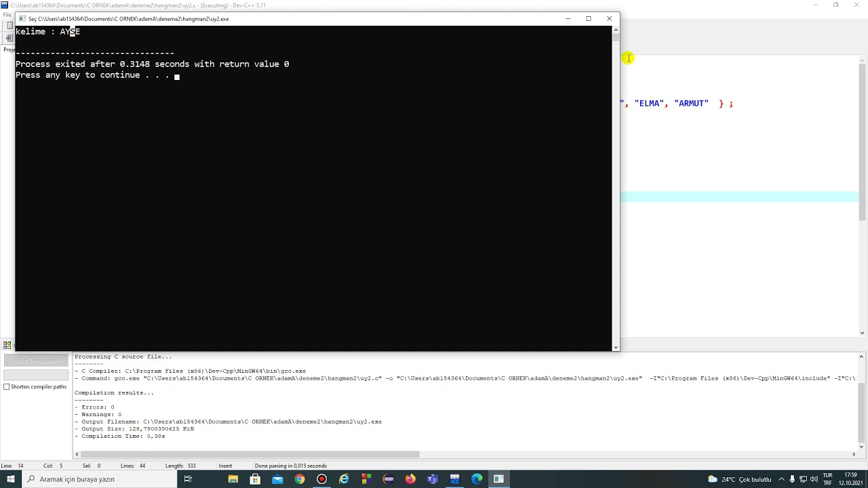Open the clock showing 17:59
The width and height of the screenshot is (868, 488).
(850, 479)
